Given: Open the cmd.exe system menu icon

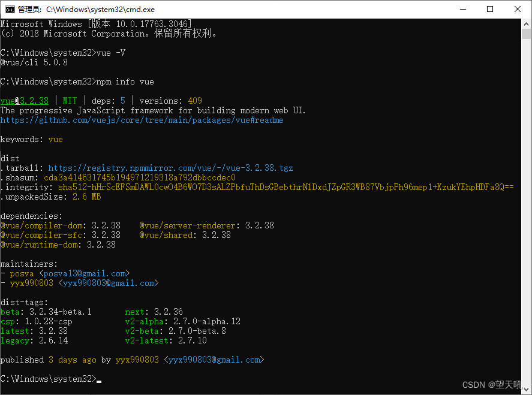Looking at the screenshot, I should click(x=10, y=9).
